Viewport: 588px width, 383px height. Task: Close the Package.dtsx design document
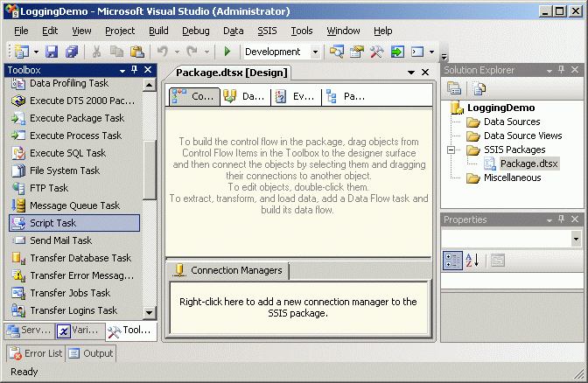425,72
